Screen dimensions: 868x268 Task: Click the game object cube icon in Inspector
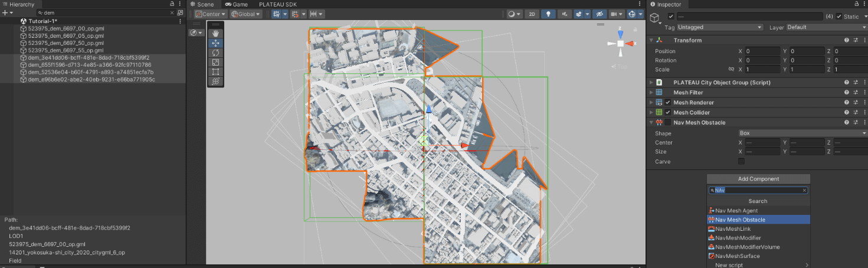click(x=654, y=18)
